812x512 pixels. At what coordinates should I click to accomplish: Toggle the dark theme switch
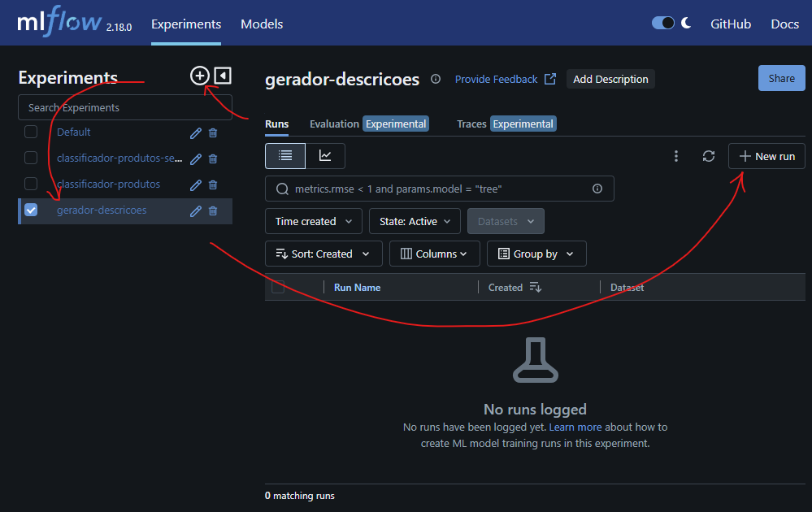click(x=663, y=23)
